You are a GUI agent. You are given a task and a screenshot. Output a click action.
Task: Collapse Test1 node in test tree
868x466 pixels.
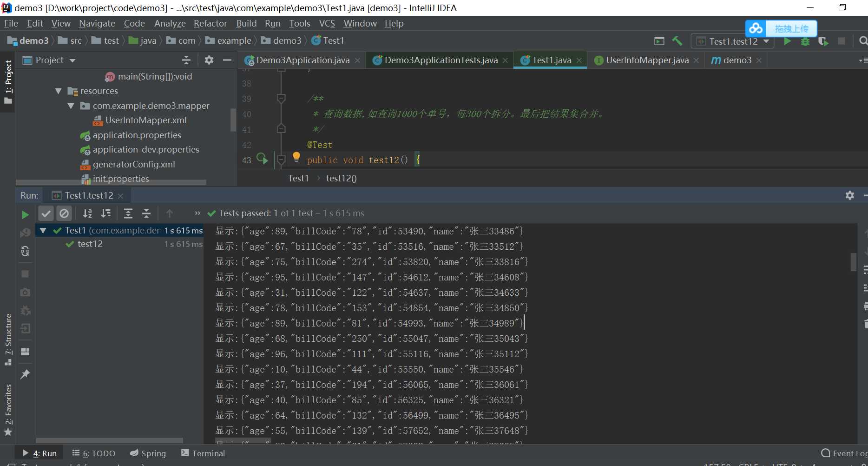click(43, 230)
